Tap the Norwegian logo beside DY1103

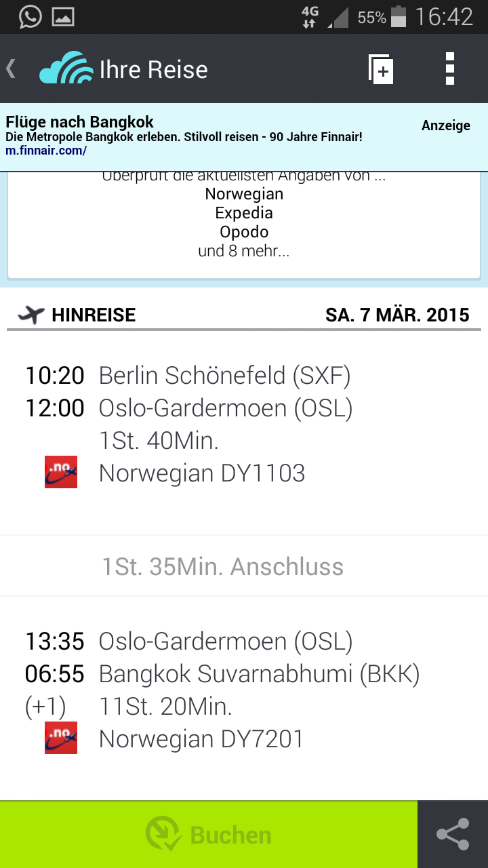61,473
